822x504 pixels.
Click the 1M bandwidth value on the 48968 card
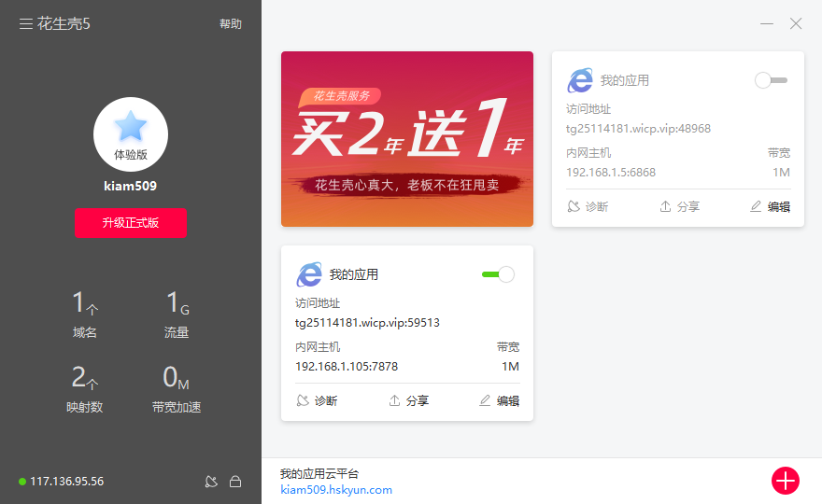(781, 173)
